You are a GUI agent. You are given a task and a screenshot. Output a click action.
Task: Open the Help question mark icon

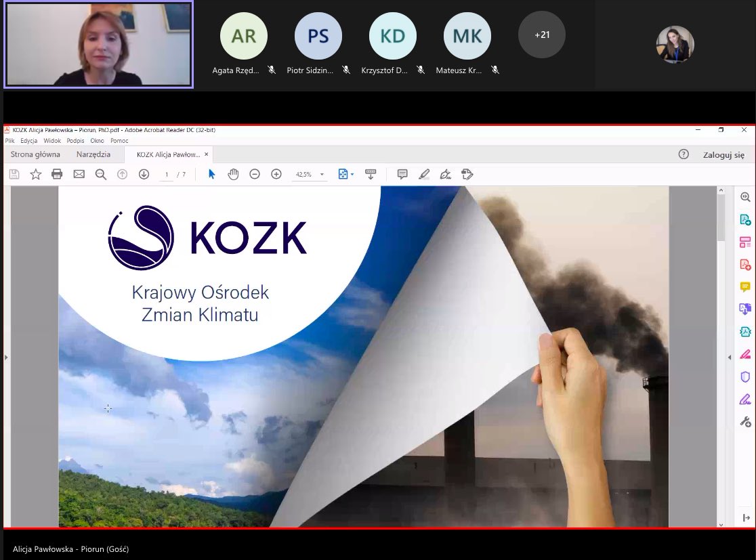pos(684,154)
